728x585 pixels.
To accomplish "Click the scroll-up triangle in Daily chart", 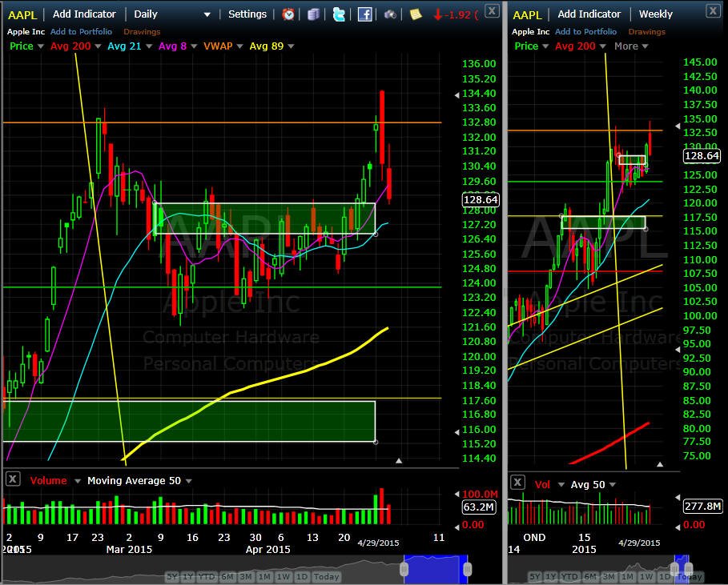I will point(398,461).
